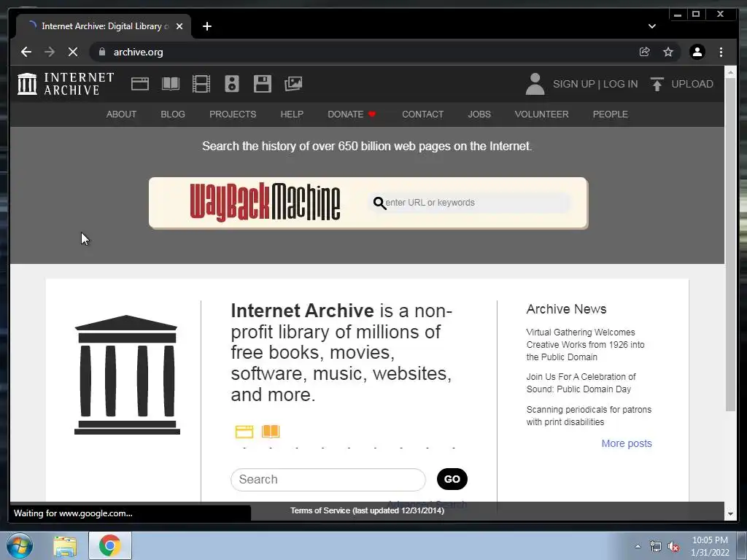Read news about Creative Works from 1926

click(x=586, y=345)
